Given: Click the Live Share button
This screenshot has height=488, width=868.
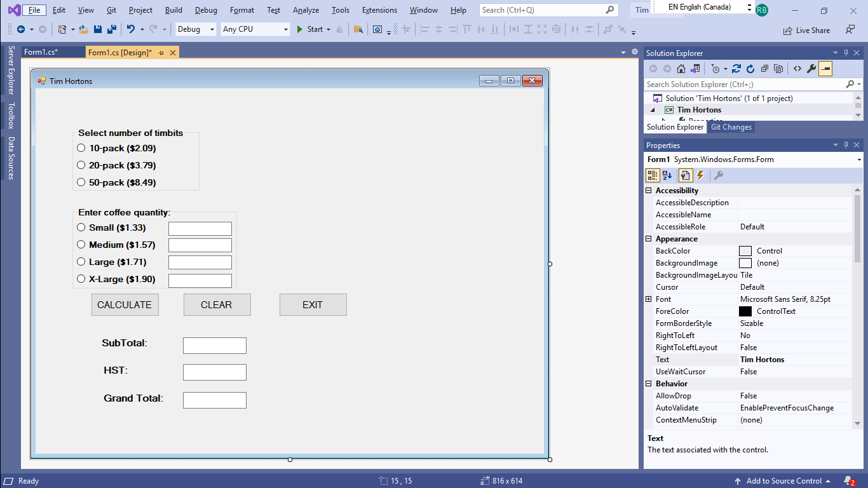Looking at the screenshot, I should [806, 30].
